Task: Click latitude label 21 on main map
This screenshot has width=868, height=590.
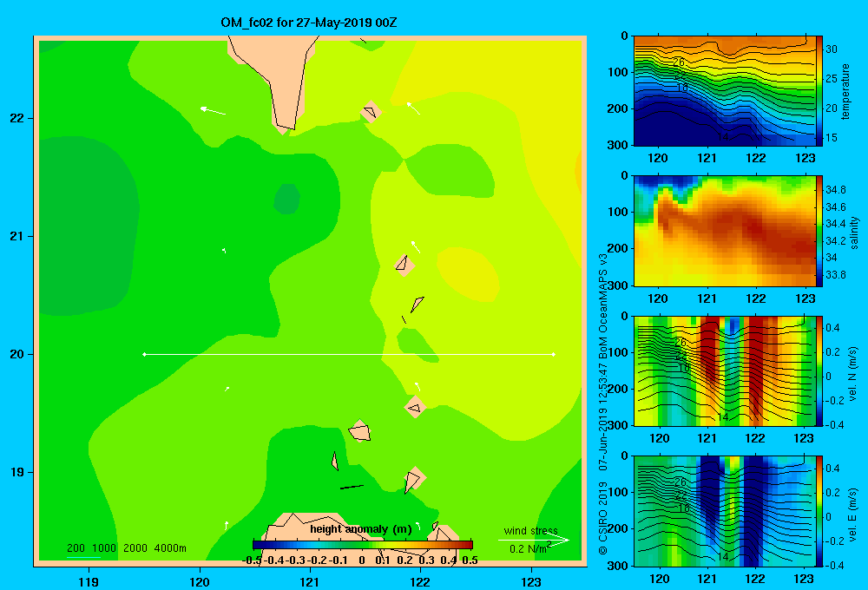Action: tap(17, 236)
